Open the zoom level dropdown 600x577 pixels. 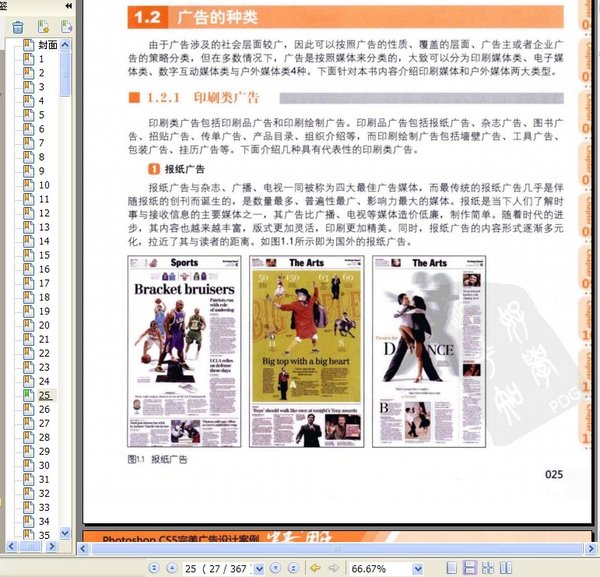pyautogui.click(x=418, y=569)
